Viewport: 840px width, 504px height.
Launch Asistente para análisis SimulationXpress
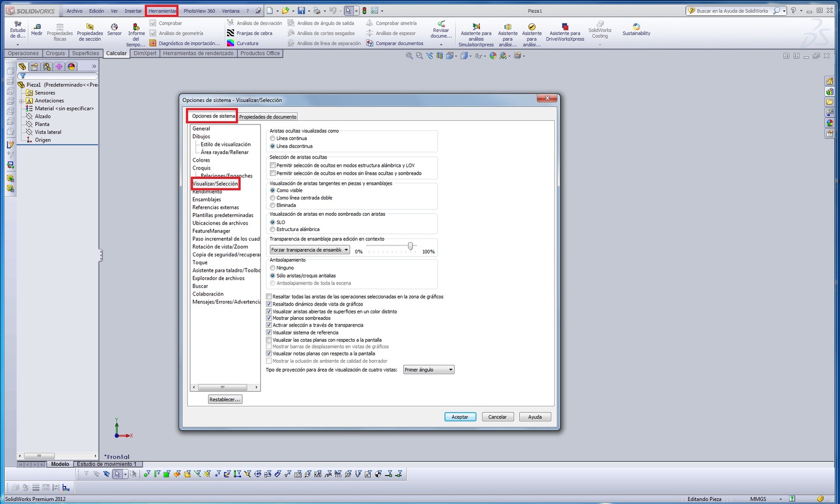(476, 27)
